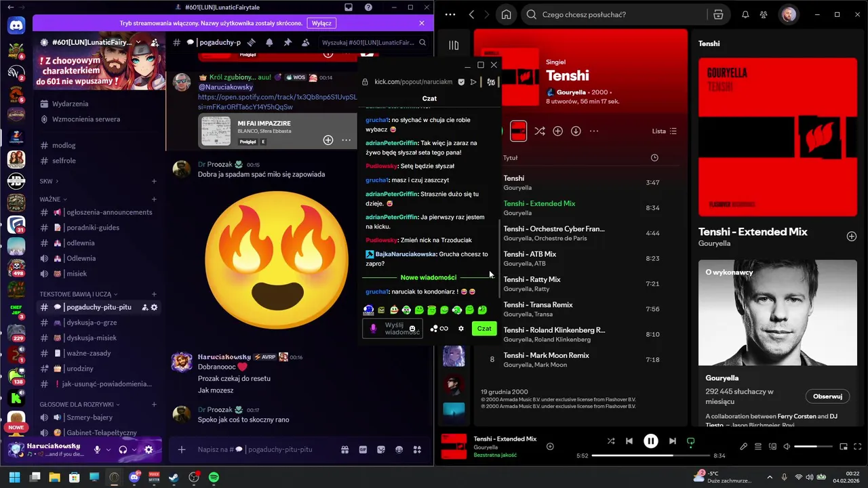Mute Spotify volume speaker icon
This screenshot has height=488, width=868.
tap(787, 447)
